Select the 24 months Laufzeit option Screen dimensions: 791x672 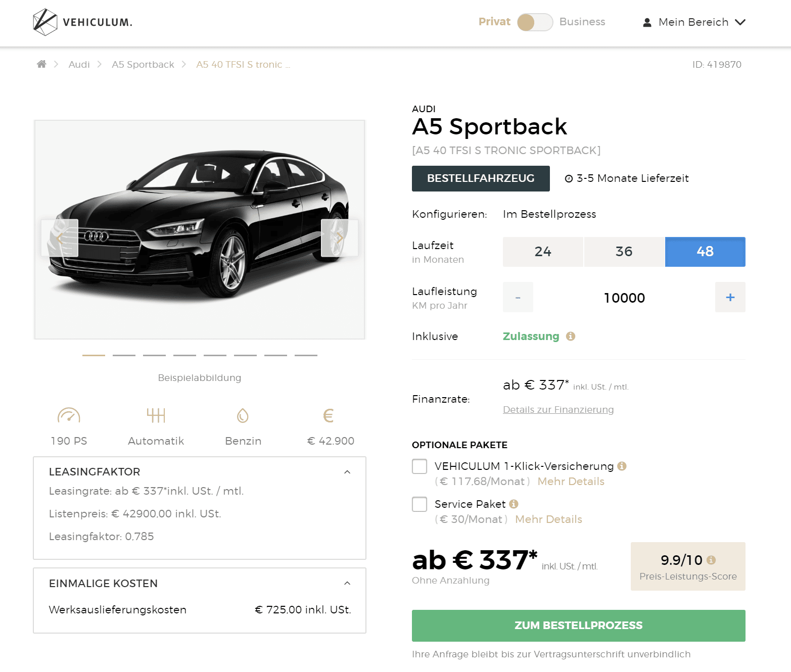543,252
